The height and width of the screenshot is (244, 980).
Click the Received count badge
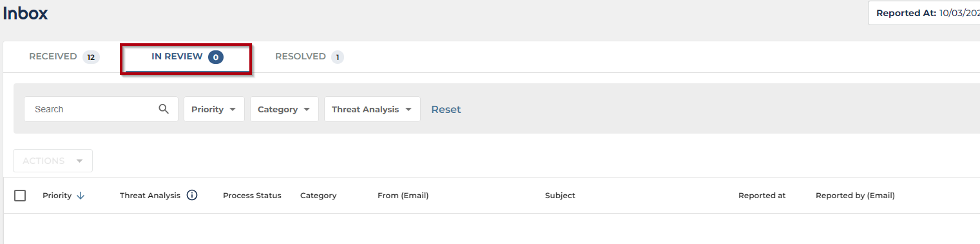click(x=91, y=57)
